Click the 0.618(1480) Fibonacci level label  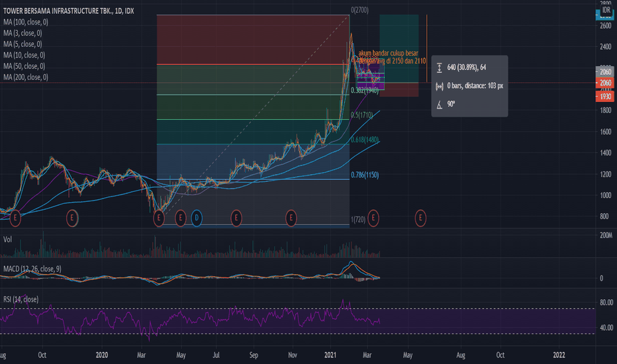(x=365, y=140)
